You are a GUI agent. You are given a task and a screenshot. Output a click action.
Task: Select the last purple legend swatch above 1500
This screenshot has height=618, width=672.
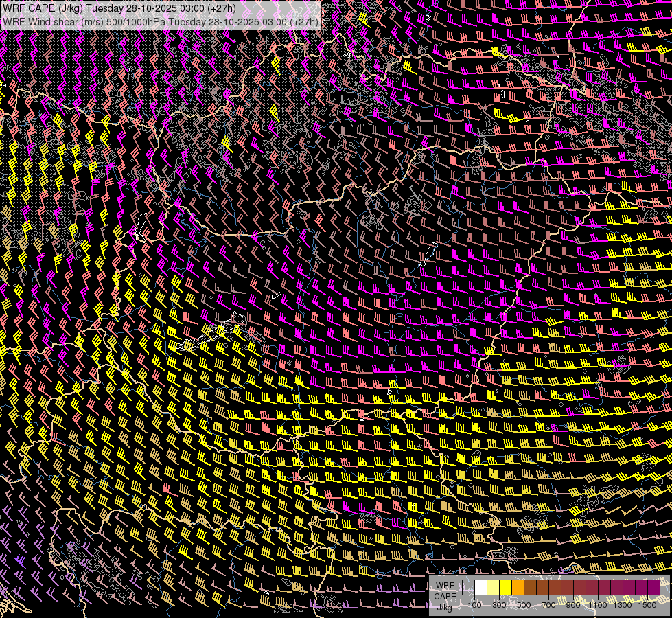654,587
